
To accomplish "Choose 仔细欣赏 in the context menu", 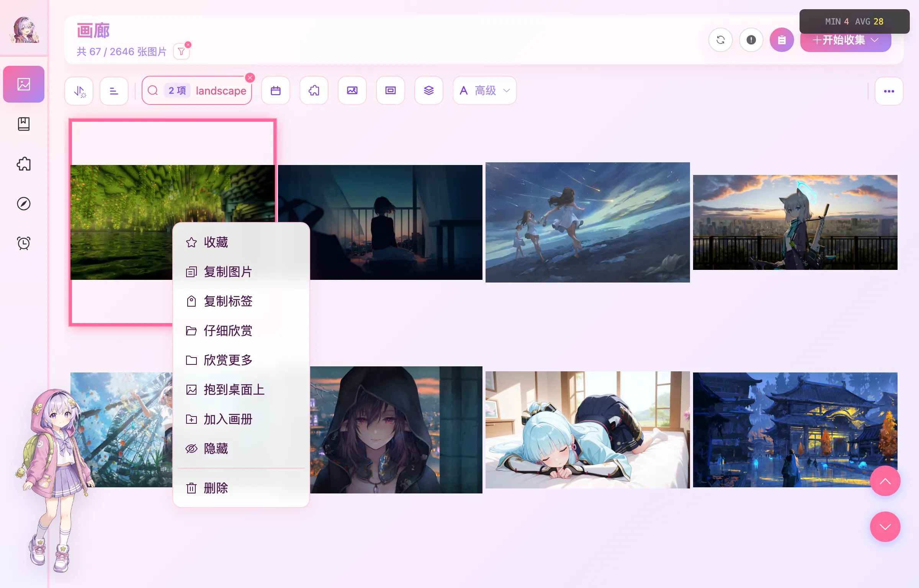I will (x=241, y=331).
